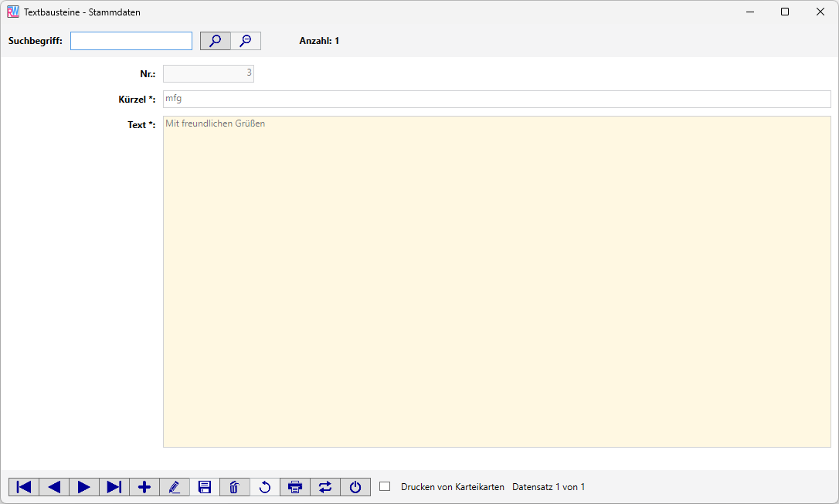The height and width of the screenshot is (504, 839).
Task: Start search with the magnifier icon
Action: [216, 41]
